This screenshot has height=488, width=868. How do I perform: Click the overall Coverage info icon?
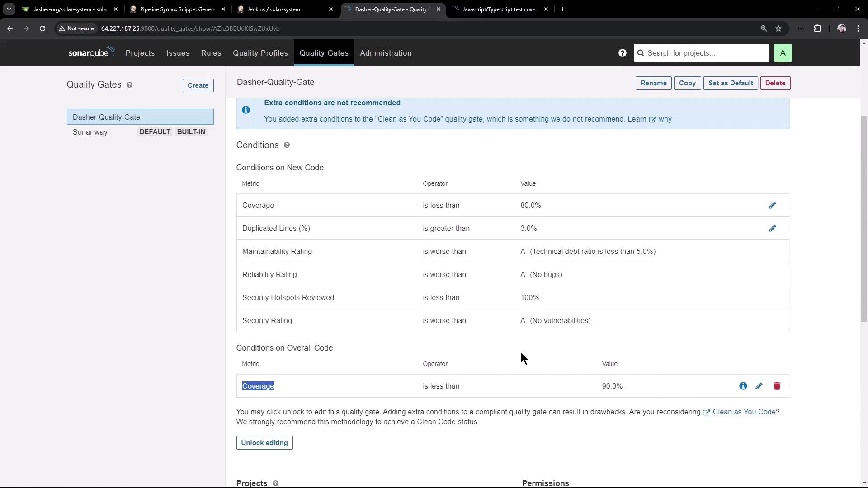pyautogui.click(x=743, y=386)
